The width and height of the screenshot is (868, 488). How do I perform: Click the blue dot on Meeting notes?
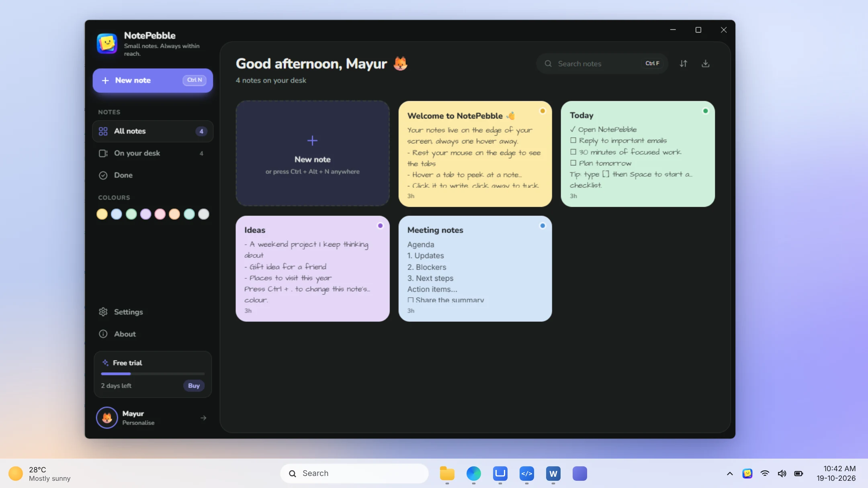[x=542, y=226]
